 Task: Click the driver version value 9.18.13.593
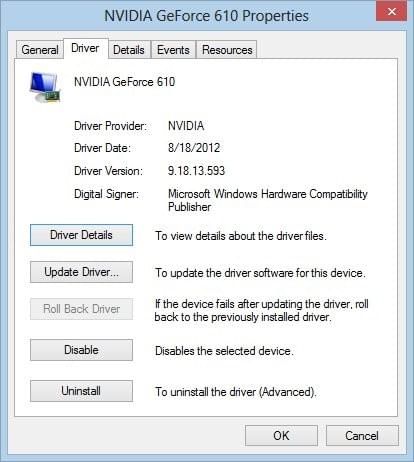click(x=196, y=171)
